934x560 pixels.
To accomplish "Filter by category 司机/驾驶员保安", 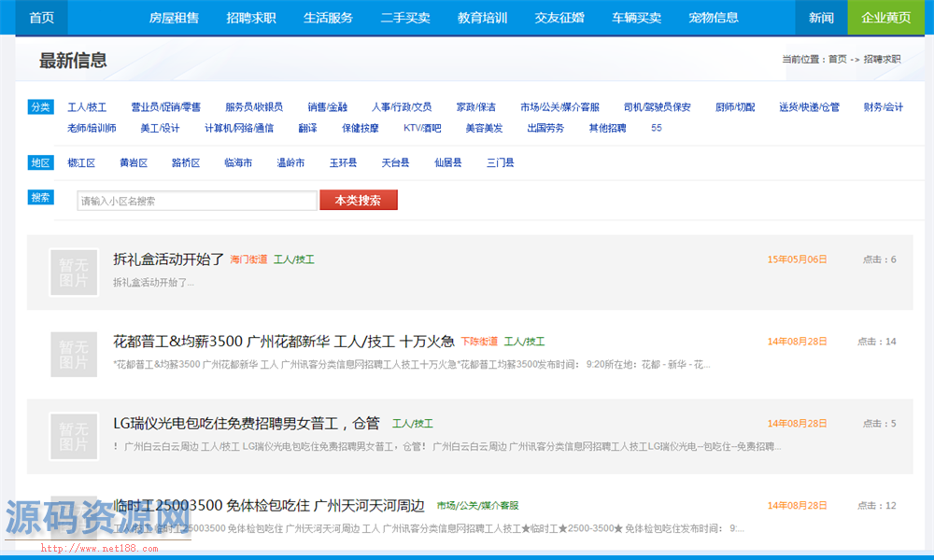I will (657, 107).
